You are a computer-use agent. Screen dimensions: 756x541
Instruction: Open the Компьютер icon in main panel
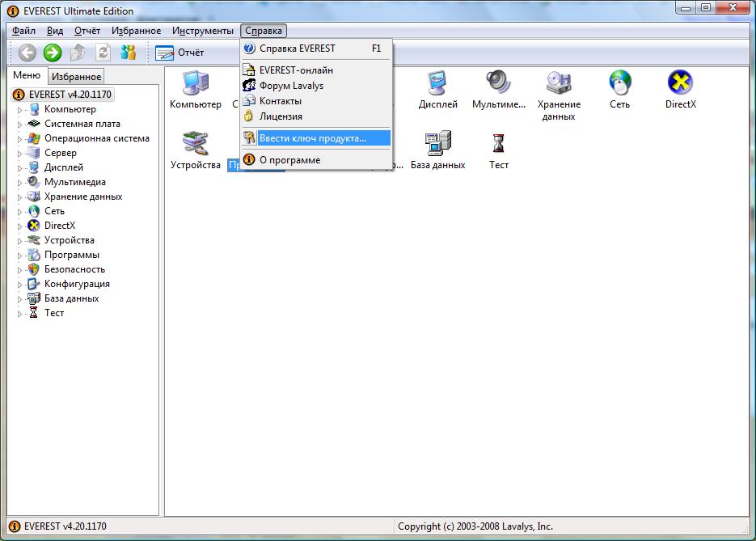tap(195, 82)
